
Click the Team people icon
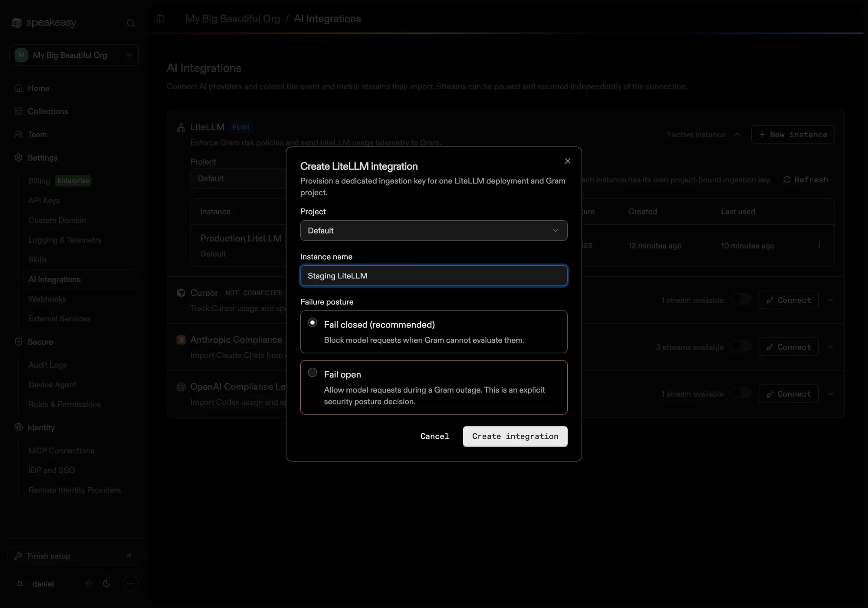(x=18, y=135)
